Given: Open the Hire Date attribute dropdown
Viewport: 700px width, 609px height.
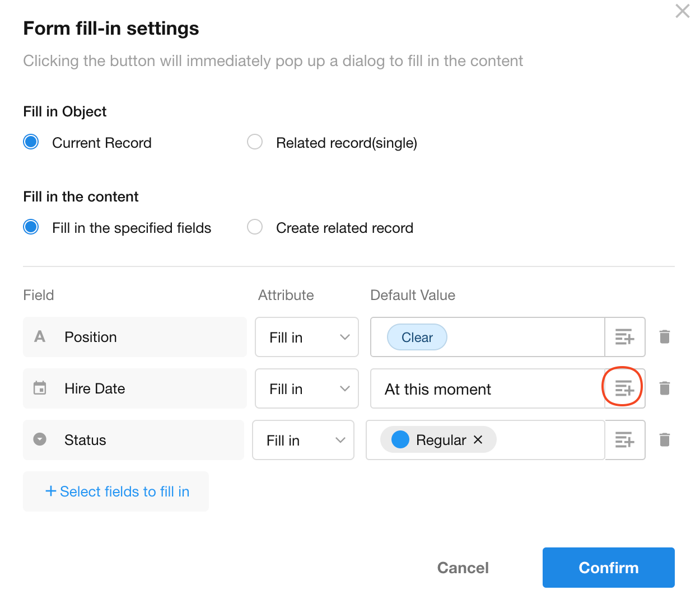Looking at the screenshot, I should 306,388.
